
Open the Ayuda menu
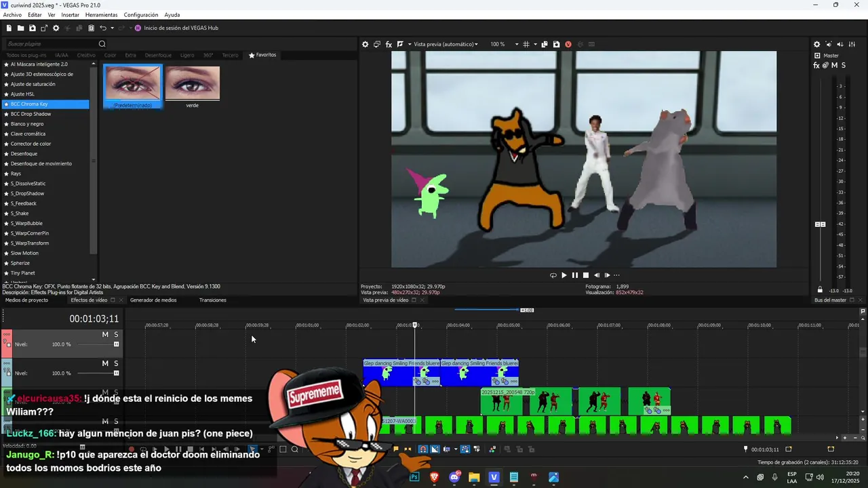(x=172, y=15)
